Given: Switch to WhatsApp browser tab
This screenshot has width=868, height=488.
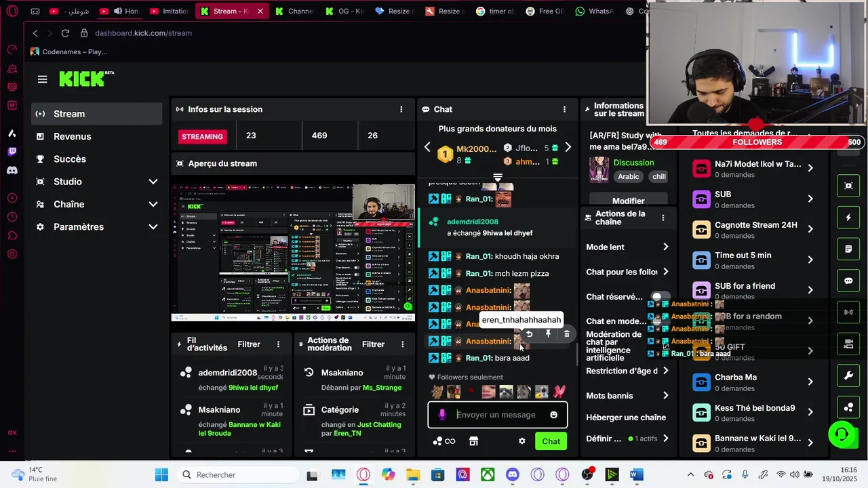Looking at the screenshot, I should pos(593,11).
